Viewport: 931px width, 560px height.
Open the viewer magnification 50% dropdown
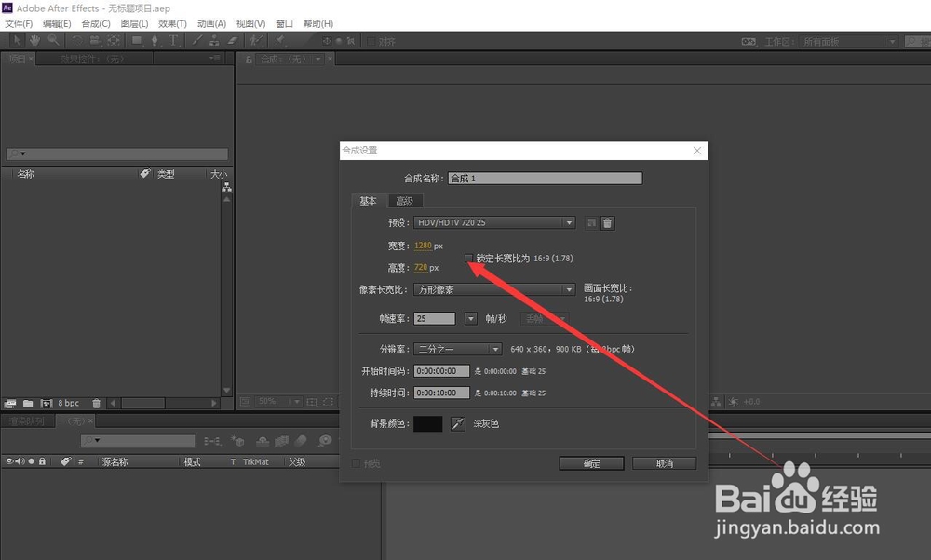click(x=279, y=402)
